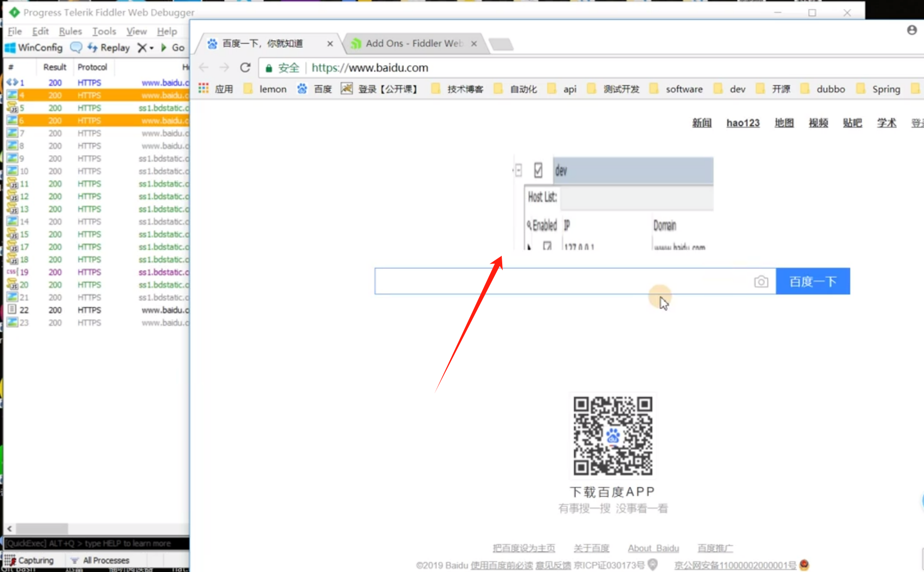Select session 11 script icon
This screenshot has width=924, height=572.
pos(12,184)
